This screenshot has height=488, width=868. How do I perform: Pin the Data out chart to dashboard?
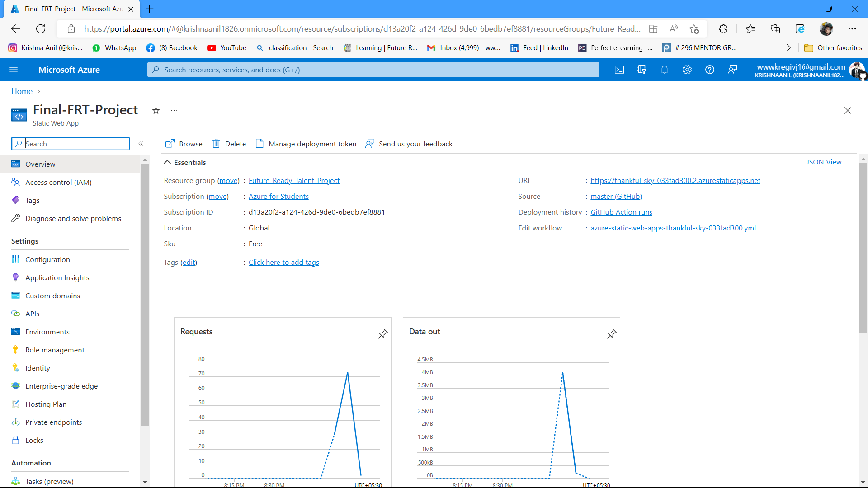[x=611, y=334]
